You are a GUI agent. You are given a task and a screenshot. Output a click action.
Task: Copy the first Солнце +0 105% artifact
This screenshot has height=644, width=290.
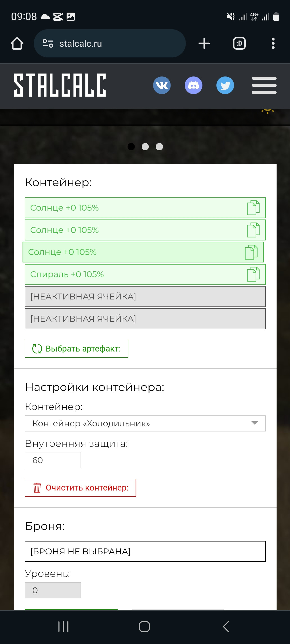click(253, 208)
